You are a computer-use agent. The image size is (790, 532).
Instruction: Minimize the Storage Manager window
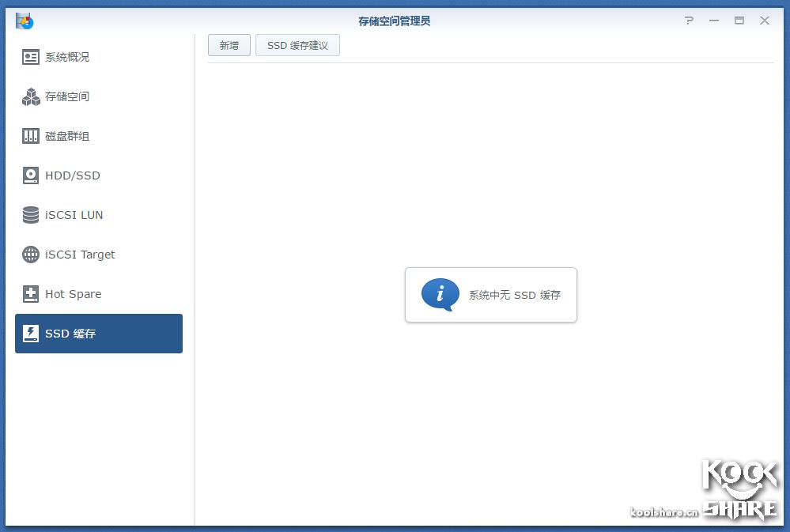[714, 21]
